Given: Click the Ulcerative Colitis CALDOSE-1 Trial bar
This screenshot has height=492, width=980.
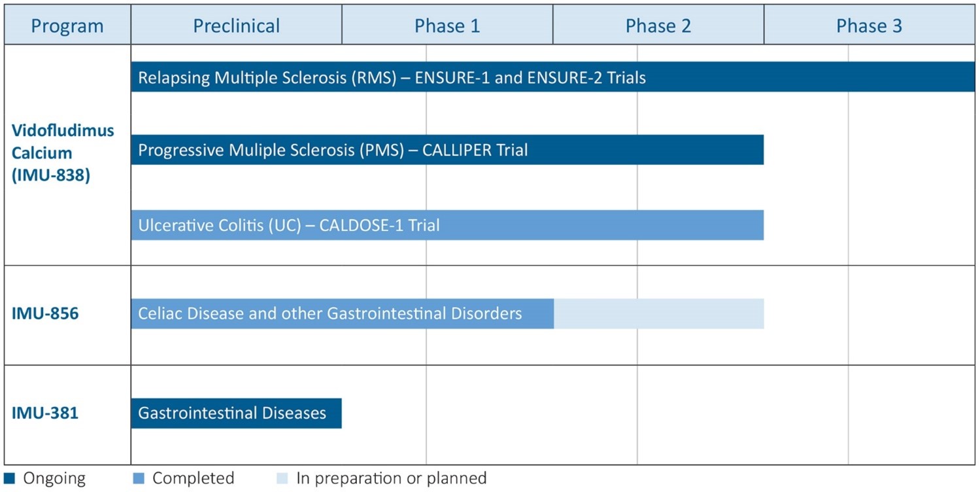Looking at the screenshot, I should tap(447, 225).
